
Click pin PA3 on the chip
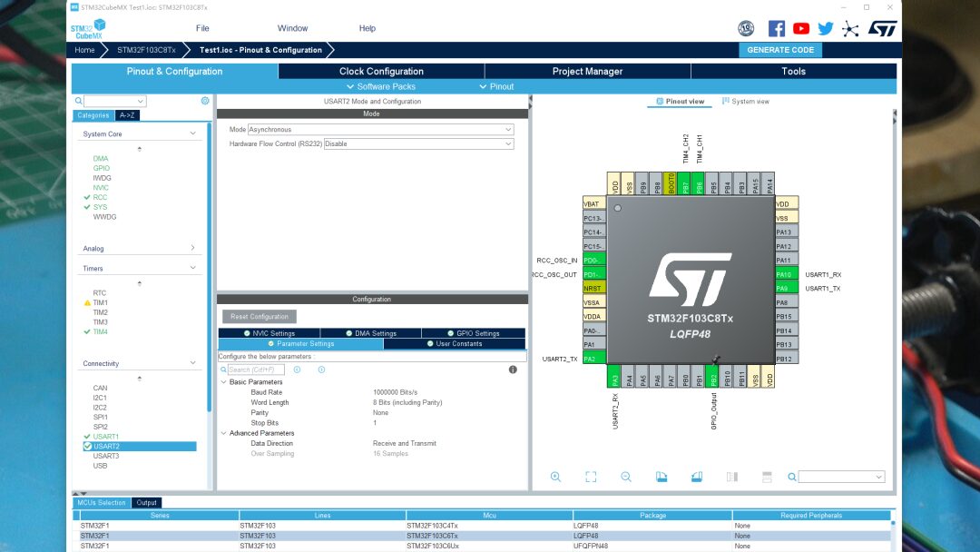point(614,377)
